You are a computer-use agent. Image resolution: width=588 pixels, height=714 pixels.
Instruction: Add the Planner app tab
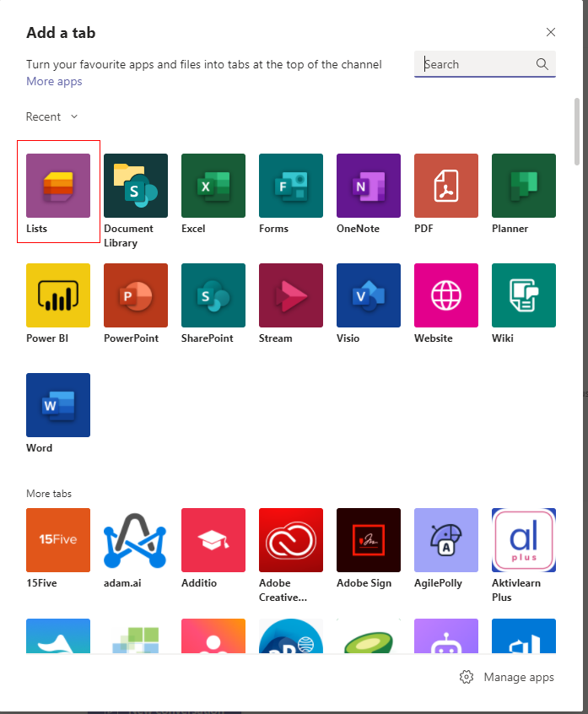coord(524,186)
